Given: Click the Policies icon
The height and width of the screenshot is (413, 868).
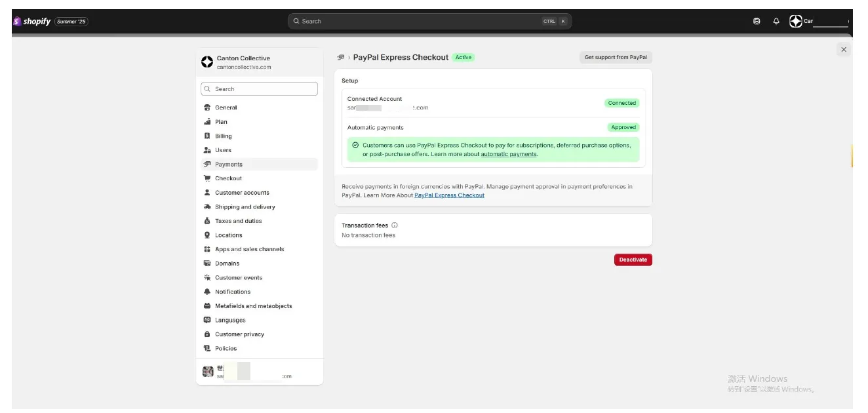Looking at the screenshot, I should 207,348.
